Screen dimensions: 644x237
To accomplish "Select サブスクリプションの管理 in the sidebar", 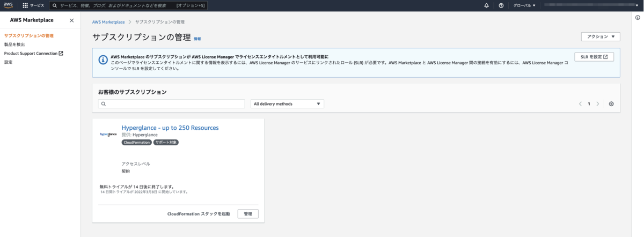I will (29, 35).
